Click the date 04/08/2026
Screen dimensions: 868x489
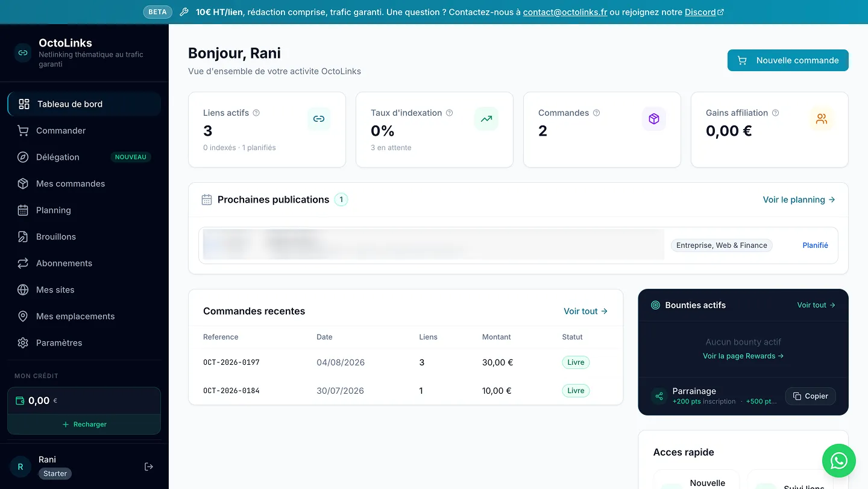point(341,362)
